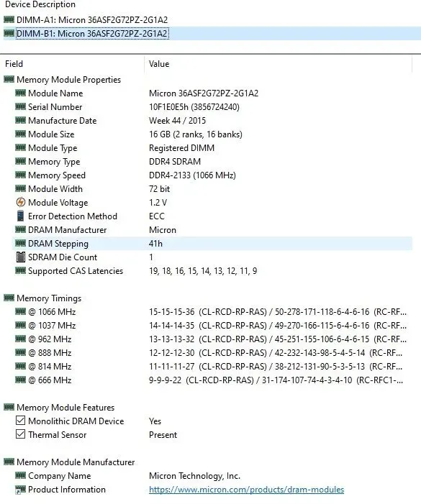Click the SDRAM Die Count chip icon
This screenshot has width=421, height=504.
pos(20,257)
